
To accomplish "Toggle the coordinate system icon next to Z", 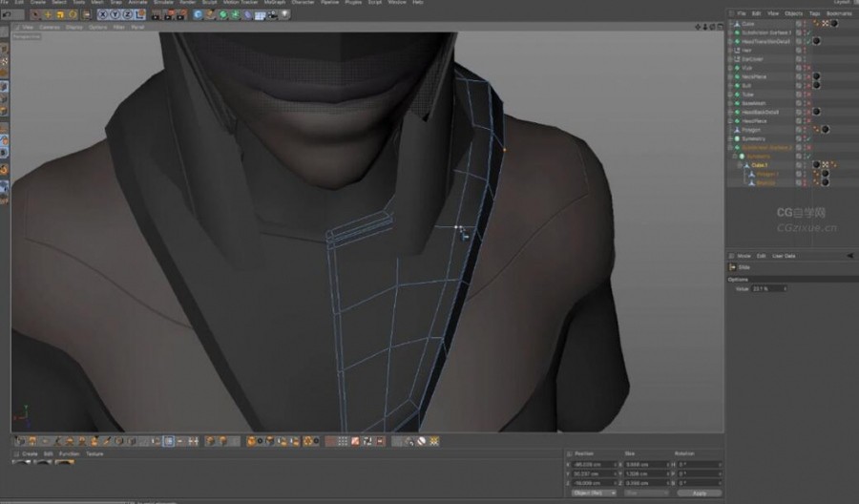I will [x=139, y=14].
